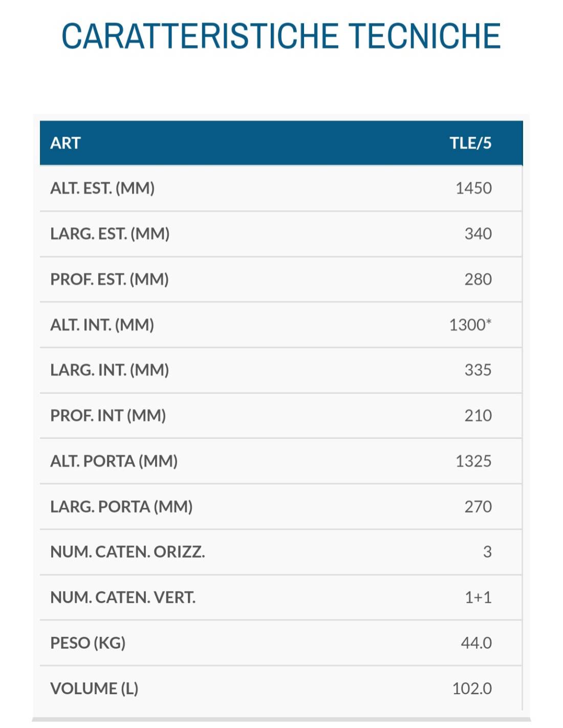Click the ALT. PORTA (MM) label
The image size is (563, 728).
tap(114, 461)
